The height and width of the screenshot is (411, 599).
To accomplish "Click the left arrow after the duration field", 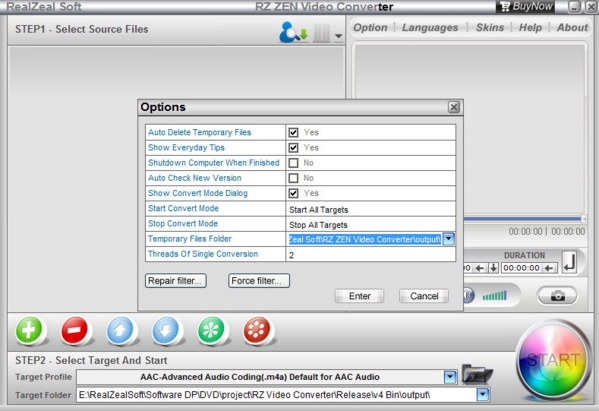I will (x=549, y=268).
